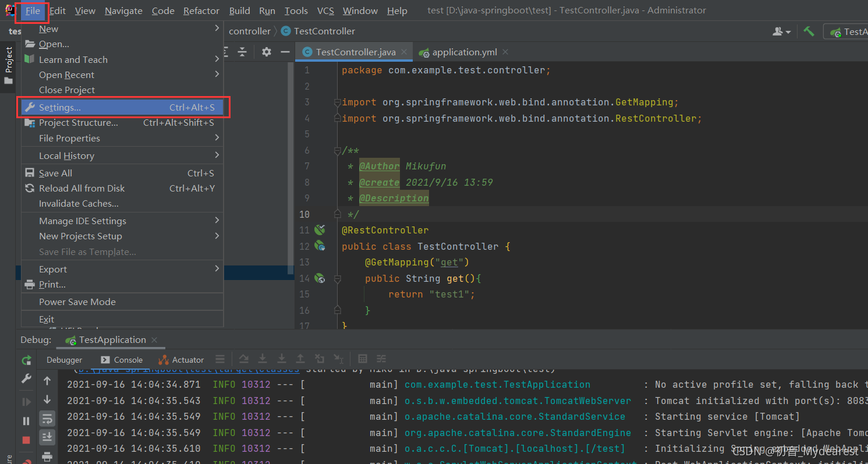This screenshot has width=868, height=464.
Task: Expand Learn and Teach submenu
Action: coord(122,59)
